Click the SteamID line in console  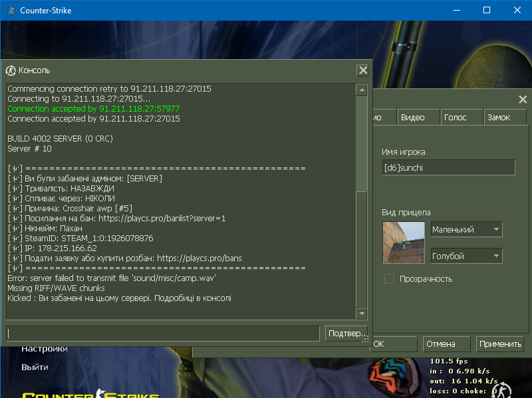click(x=80, y=239)
